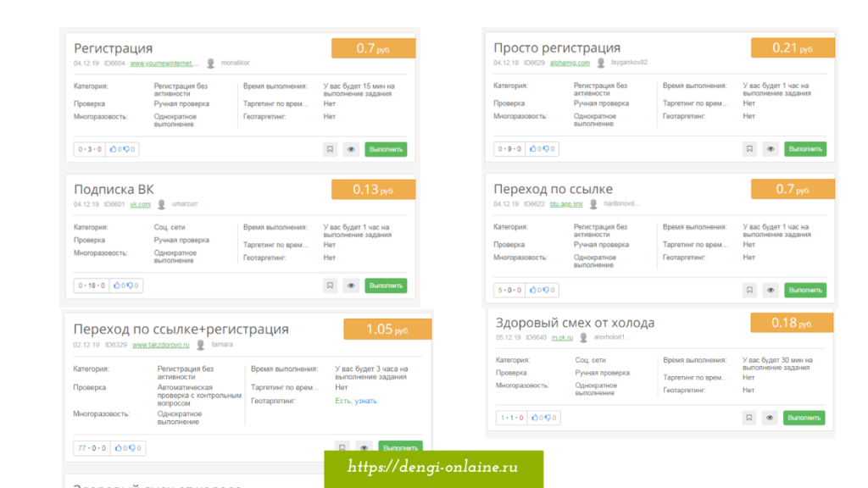Click thumbs-up on Переход по ссылке+регистрация card

118,448
